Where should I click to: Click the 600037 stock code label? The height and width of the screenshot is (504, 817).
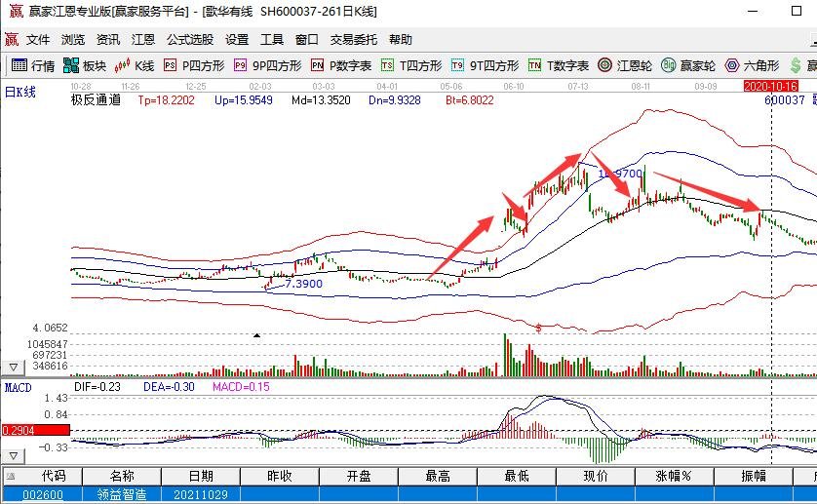coord(784,100)
